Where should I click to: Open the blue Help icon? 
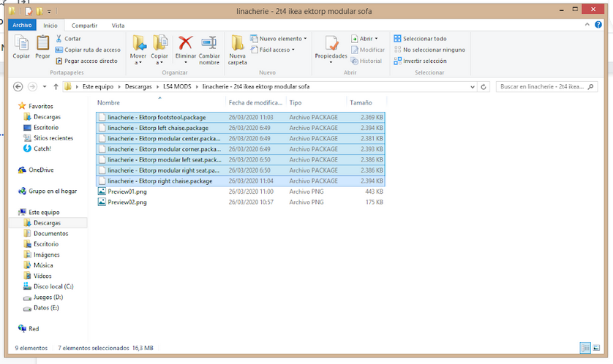tap(598, 25)
